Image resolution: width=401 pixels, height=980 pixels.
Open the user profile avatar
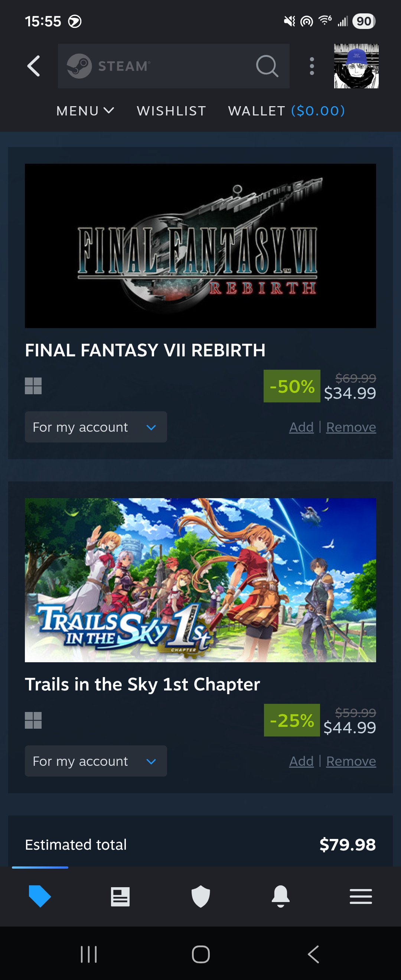pyautogui.click(x=356, y=66)
